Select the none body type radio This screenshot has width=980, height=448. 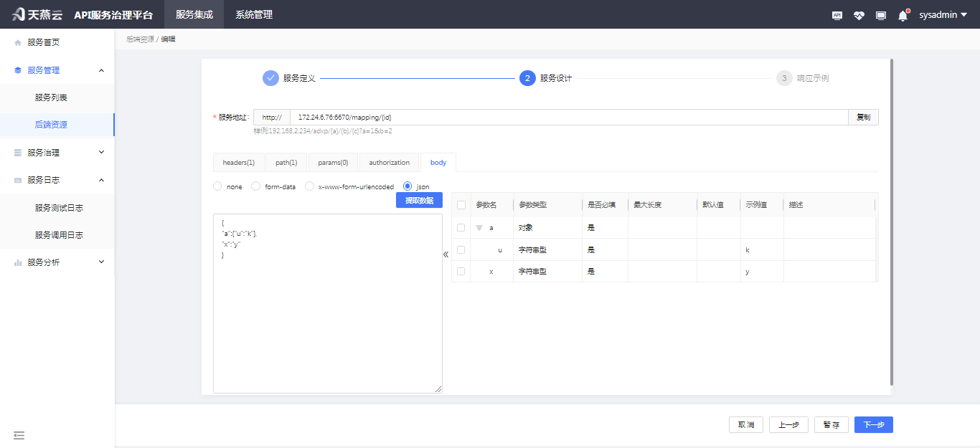coord(217,186)
